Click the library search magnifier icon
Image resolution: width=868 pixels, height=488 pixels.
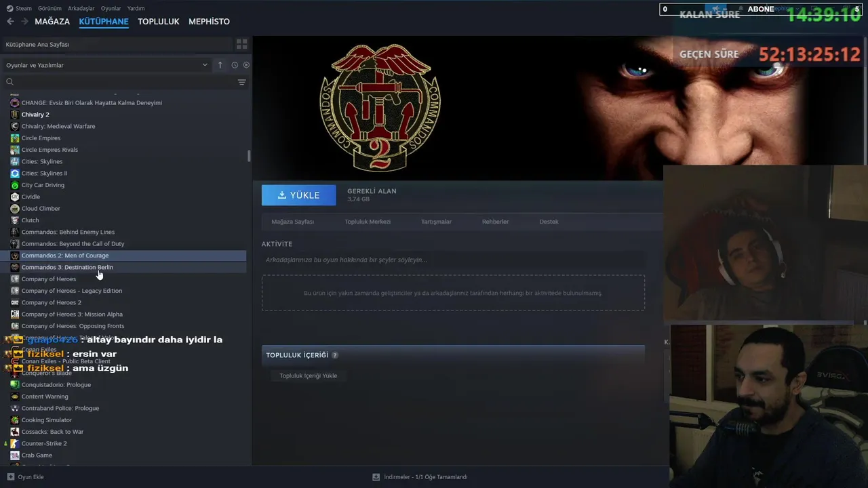click(x=9, y=82)
